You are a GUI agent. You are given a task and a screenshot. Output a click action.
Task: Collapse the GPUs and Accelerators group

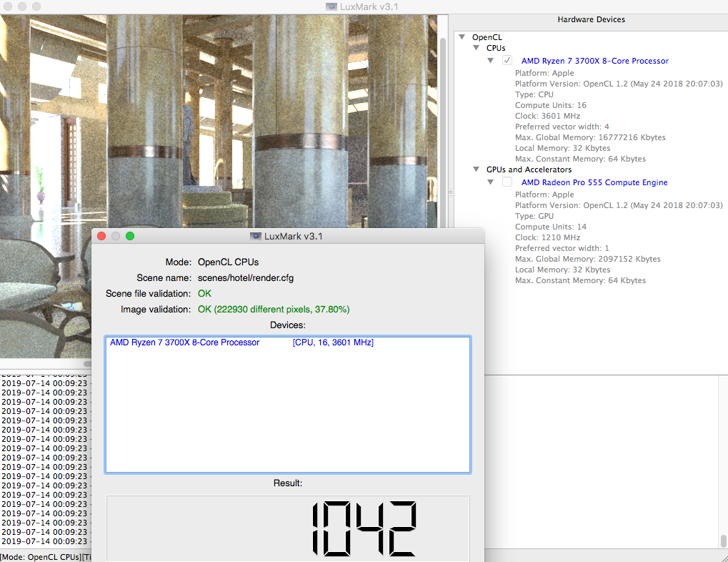(477, 170)
